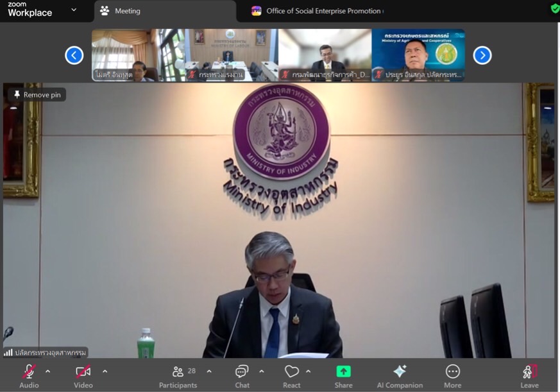Unmute microphone with the Audio button
This screenshot has height=392, width=560.
coord(29,376)
